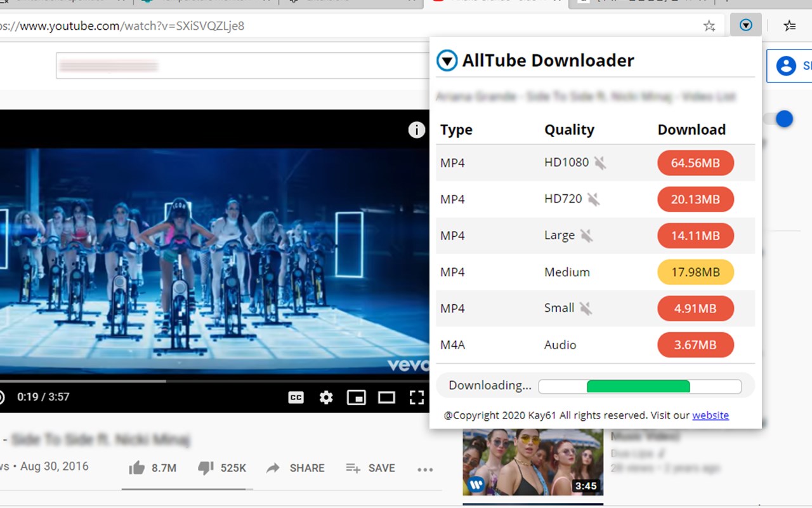This screenshot has width=812, height=508.
Task: Click the AllTube Downloader logo in popup
Action: pos(447,61)
